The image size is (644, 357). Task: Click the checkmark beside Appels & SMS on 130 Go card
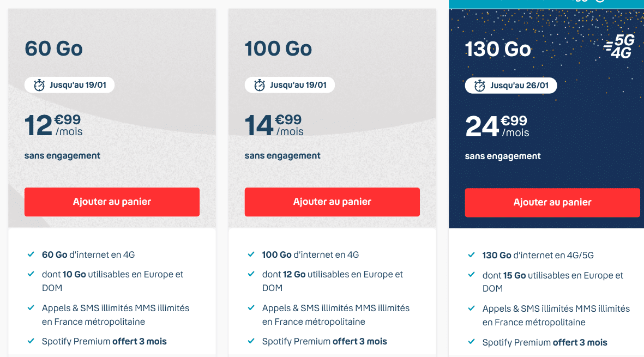coord(471,308)
